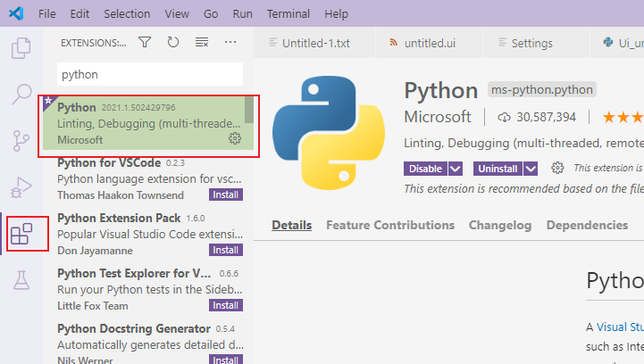Click the Uninstall button

click(x=498, y=169)
